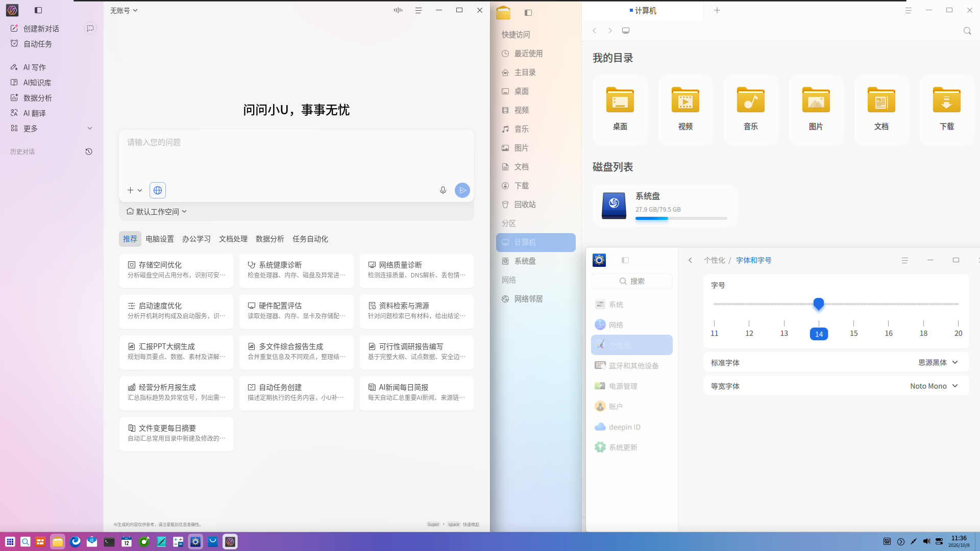Toggle the assistant sidebar panel icon
The image size is (980, 551).
pyautogui.click(x=38, y=10)
